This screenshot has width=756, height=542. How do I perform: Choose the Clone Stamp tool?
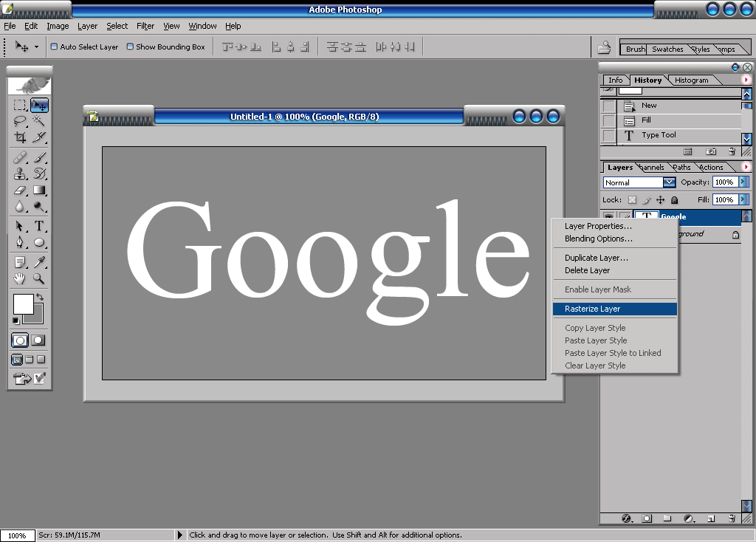pos(20,174)
